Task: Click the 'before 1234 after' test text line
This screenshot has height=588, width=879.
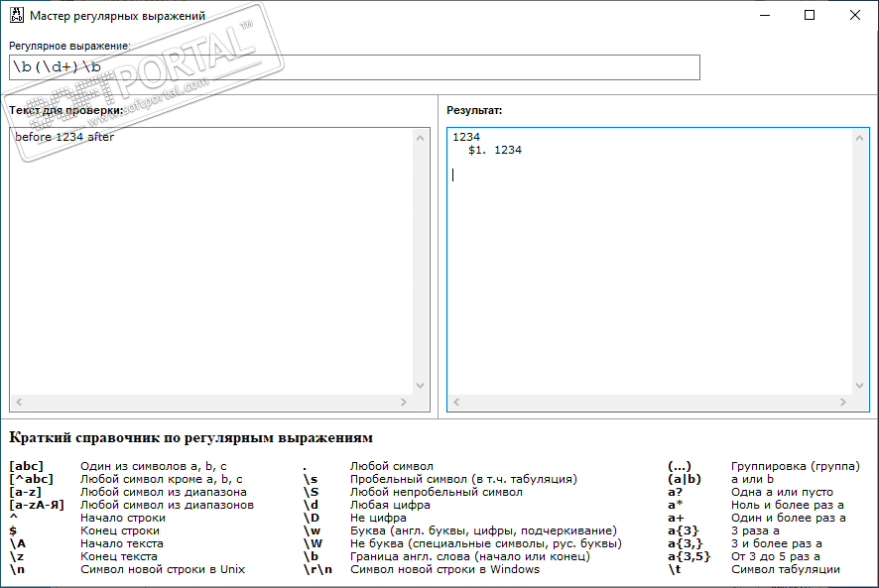Action: tap(64, 137)
